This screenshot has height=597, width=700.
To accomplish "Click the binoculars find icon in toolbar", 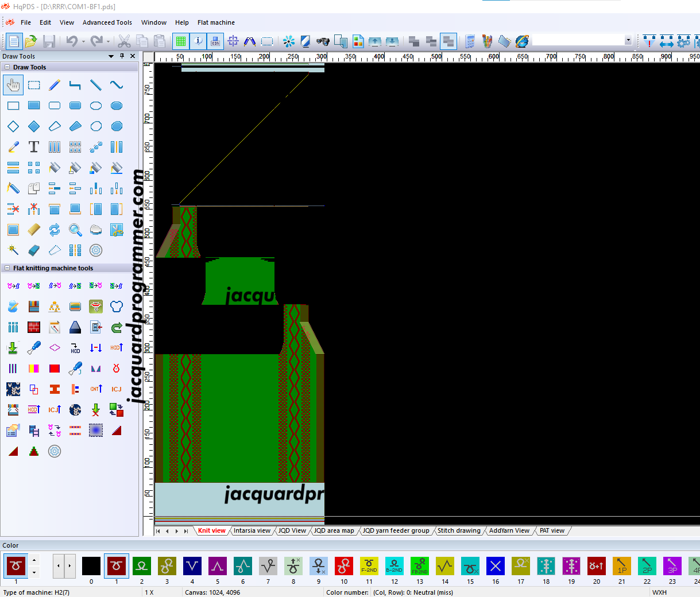I will click(x=323, y=41).
